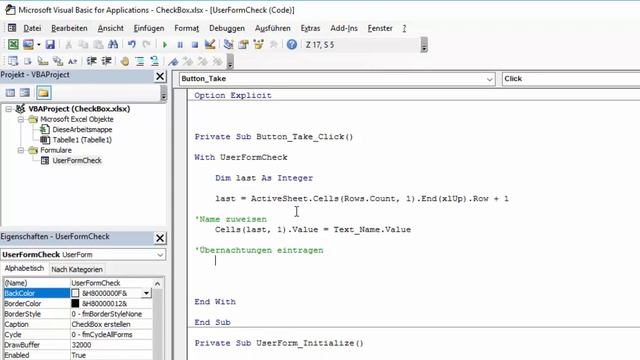Image resolution: width=640 pixels, height=360 pixels.
Task: Indent the selected code lines
Action: pyautogui.click(x=91, y=61)
